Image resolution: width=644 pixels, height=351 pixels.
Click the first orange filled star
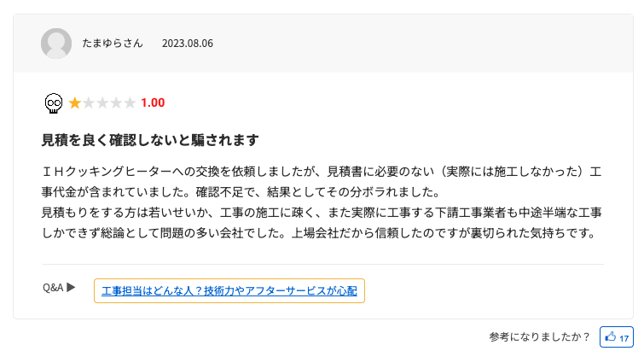(75, 103)
